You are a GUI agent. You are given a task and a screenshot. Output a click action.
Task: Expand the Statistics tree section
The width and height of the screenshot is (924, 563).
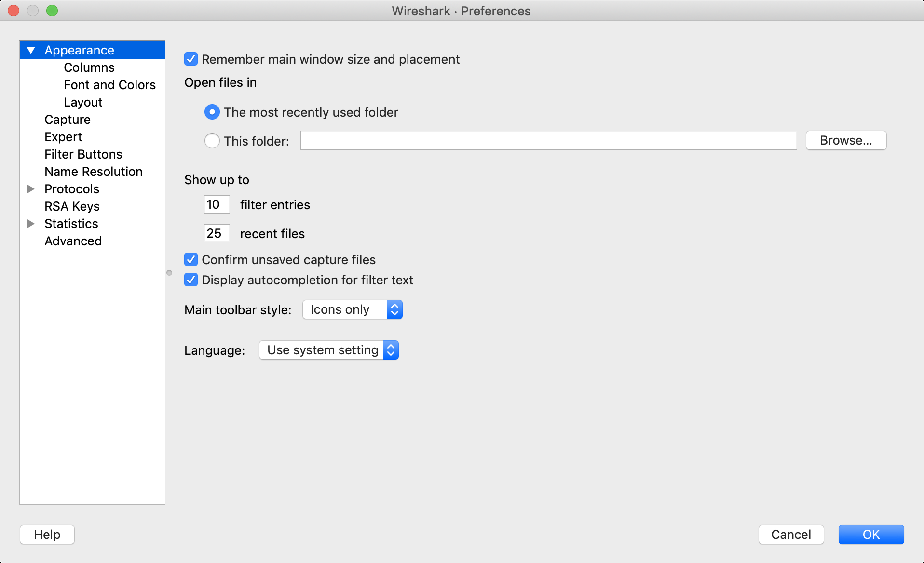[31, 224]
